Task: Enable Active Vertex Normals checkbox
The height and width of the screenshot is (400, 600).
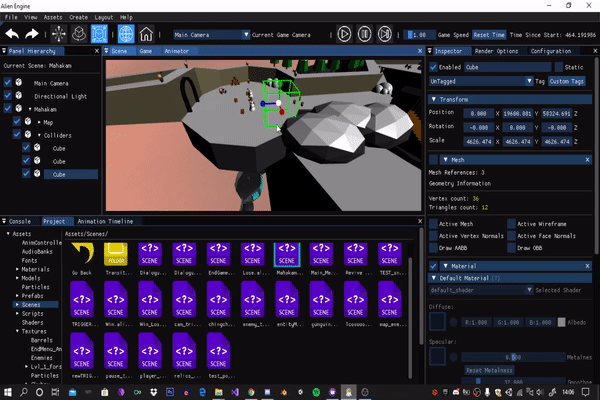Action: [433, 236]
